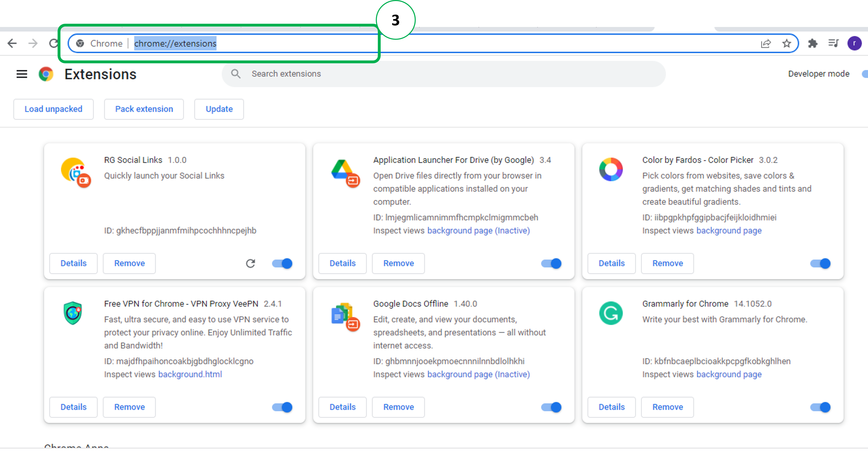Toggle the Color by Fardos extension
The height and width of the screenshot is (451, 868).
821,263
